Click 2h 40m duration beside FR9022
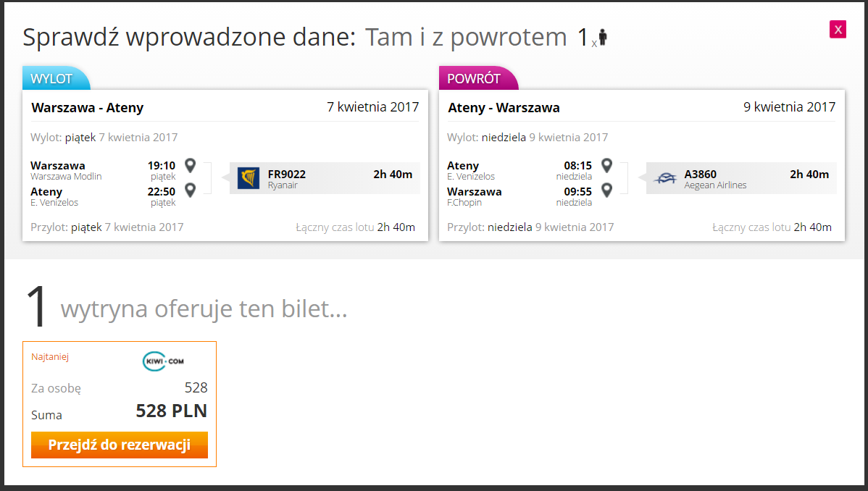This screenshot has width=868, height=491. coord(393,175)
